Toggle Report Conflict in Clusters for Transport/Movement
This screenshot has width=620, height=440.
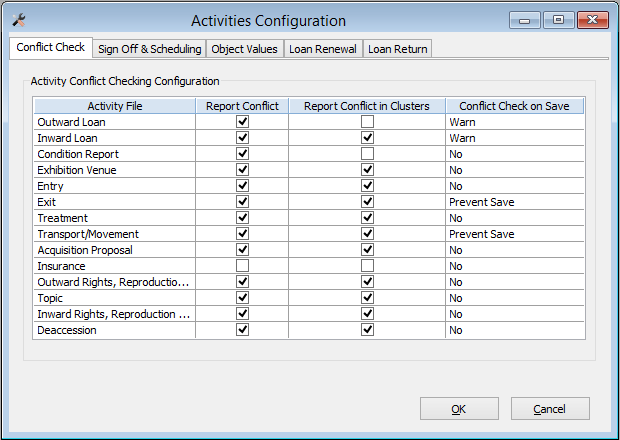click(367, 234)
